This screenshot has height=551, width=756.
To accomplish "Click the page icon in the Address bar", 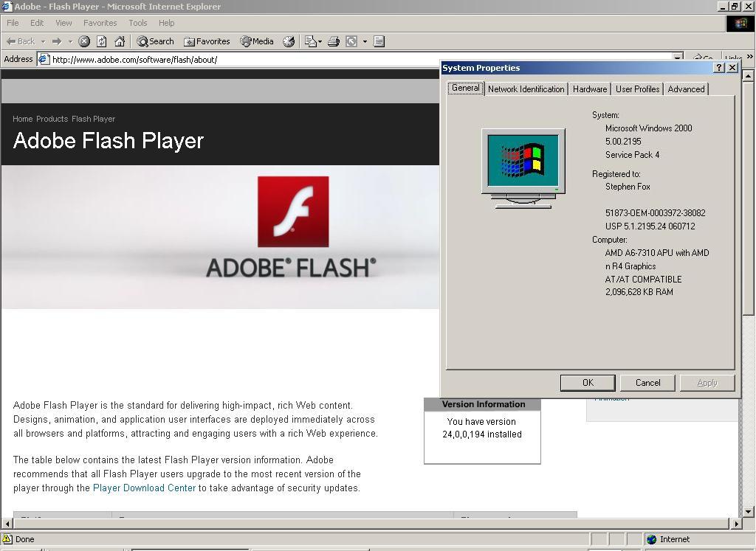I will 44,59.
